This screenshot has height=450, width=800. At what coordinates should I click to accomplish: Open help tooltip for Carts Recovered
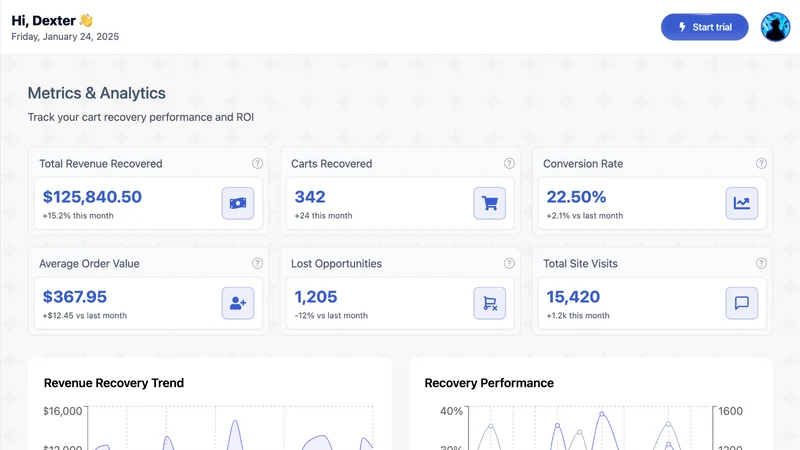(509, 163)
